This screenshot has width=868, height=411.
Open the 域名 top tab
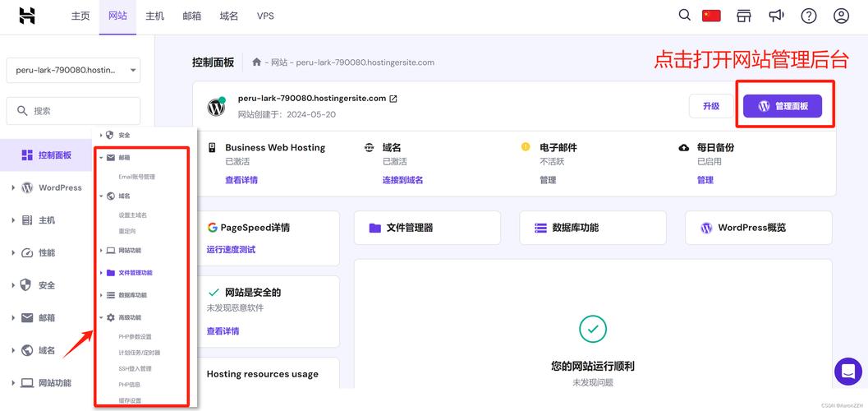click(x=229, y=16)
